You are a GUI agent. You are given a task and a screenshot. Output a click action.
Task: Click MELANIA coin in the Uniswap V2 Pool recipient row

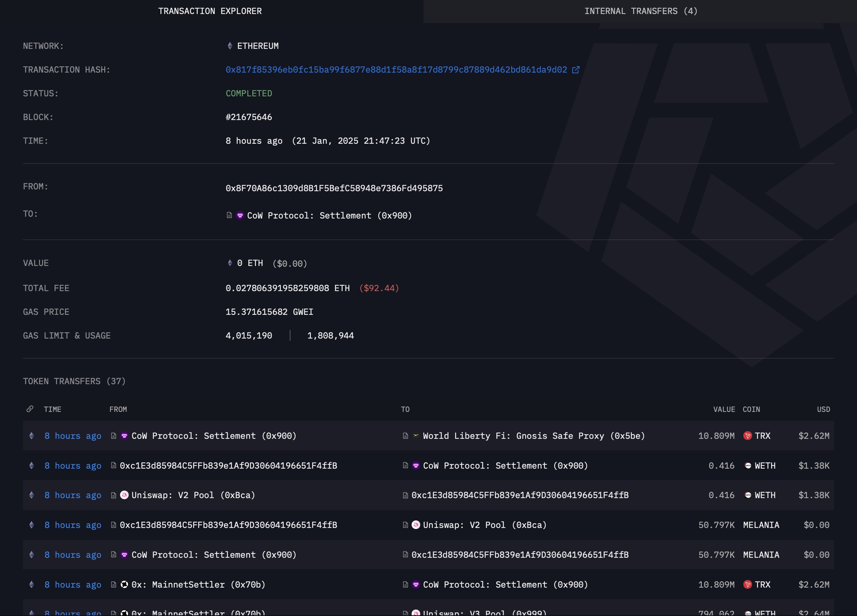click(x=761, y=525)
